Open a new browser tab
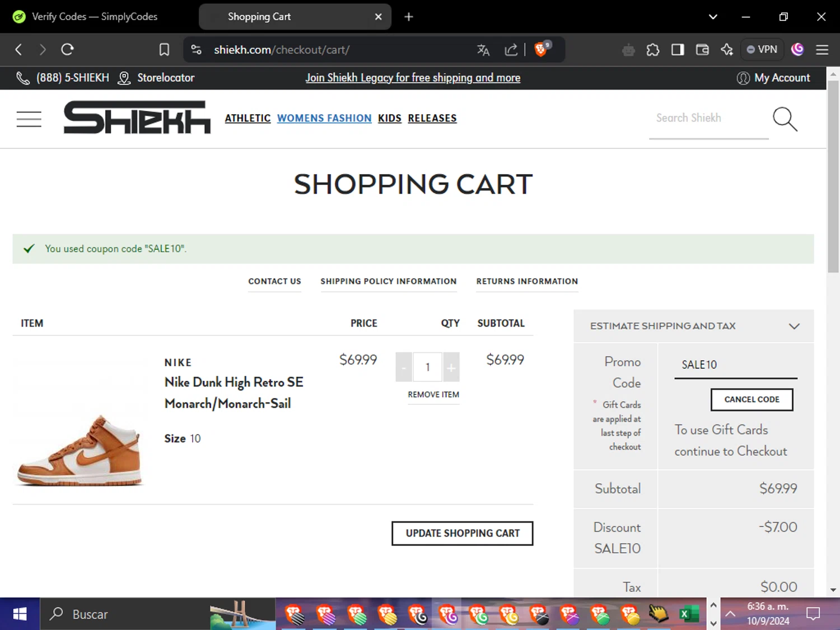 tap(409, 17)
